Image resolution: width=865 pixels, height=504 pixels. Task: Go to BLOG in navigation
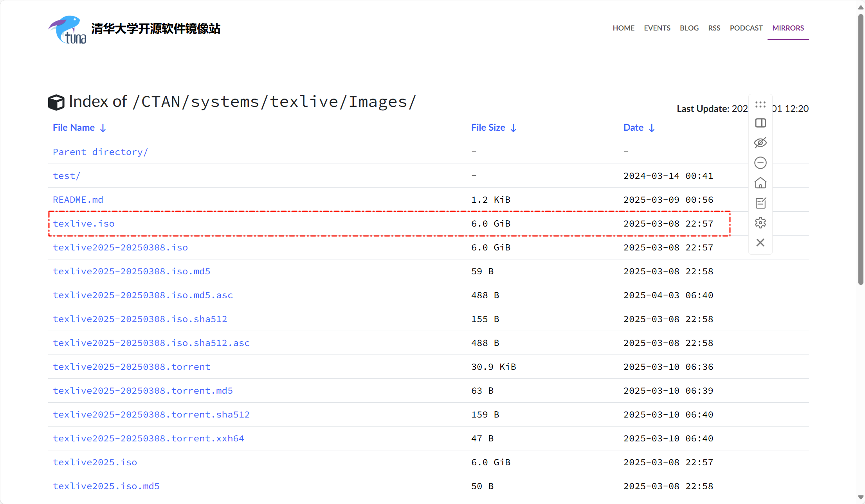pos(689,28)
